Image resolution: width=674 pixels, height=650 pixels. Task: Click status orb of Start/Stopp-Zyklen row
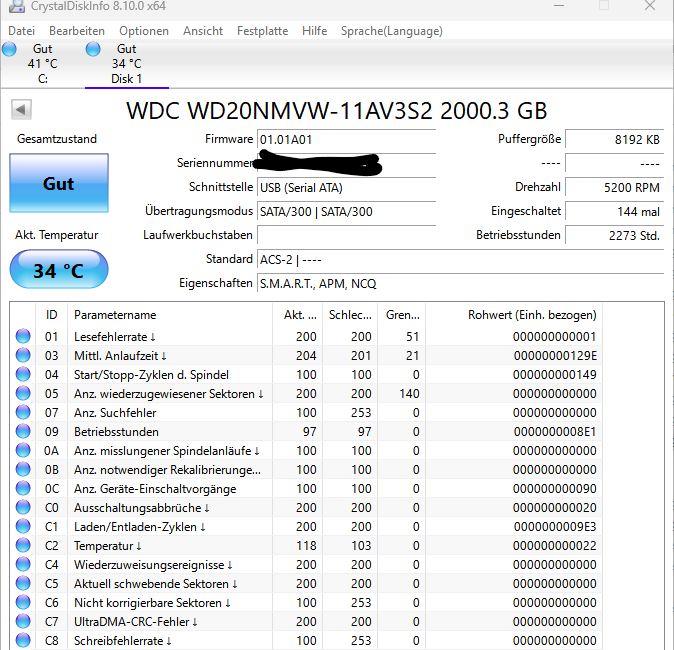pyautogui.click(x=23, y=374)
